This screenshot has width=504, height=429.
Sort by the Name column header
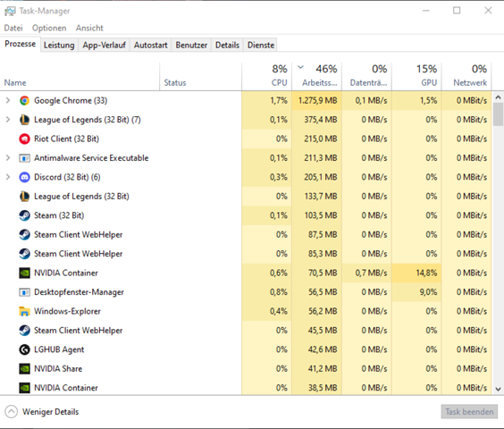point(80,77)
